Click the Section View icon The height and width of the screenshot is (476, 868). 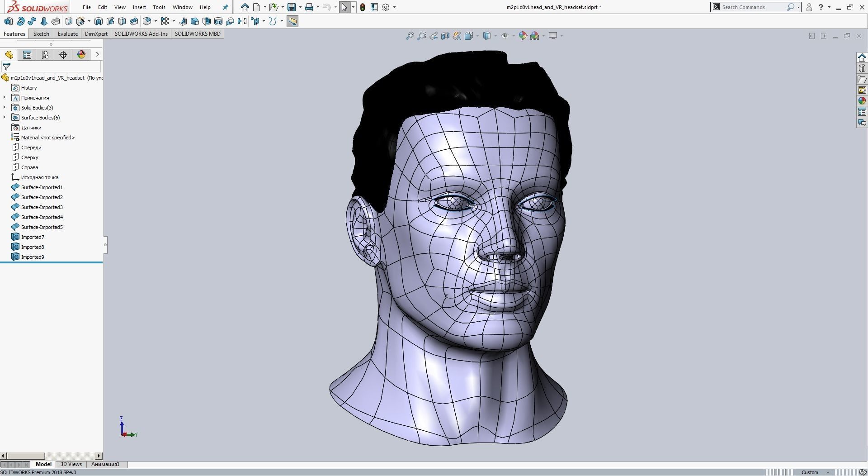[x=445, y=36]
